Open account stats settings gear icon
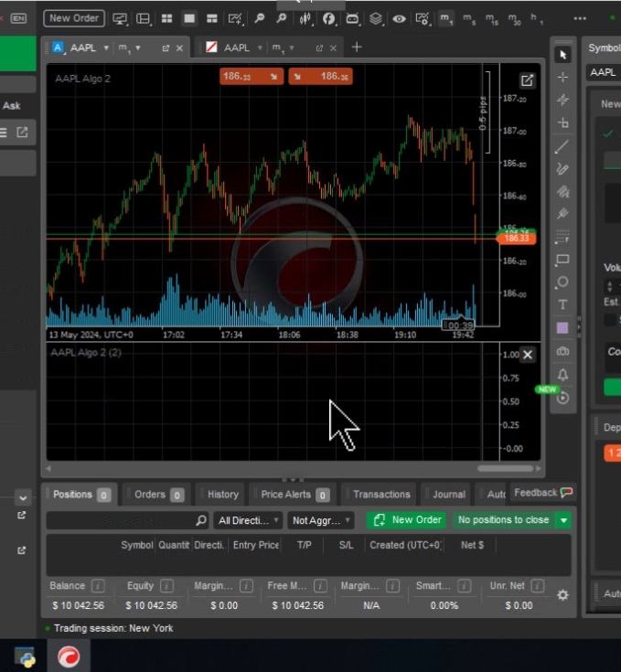The width and height of the screenshot is (621, 672). [x=562, y=595]
